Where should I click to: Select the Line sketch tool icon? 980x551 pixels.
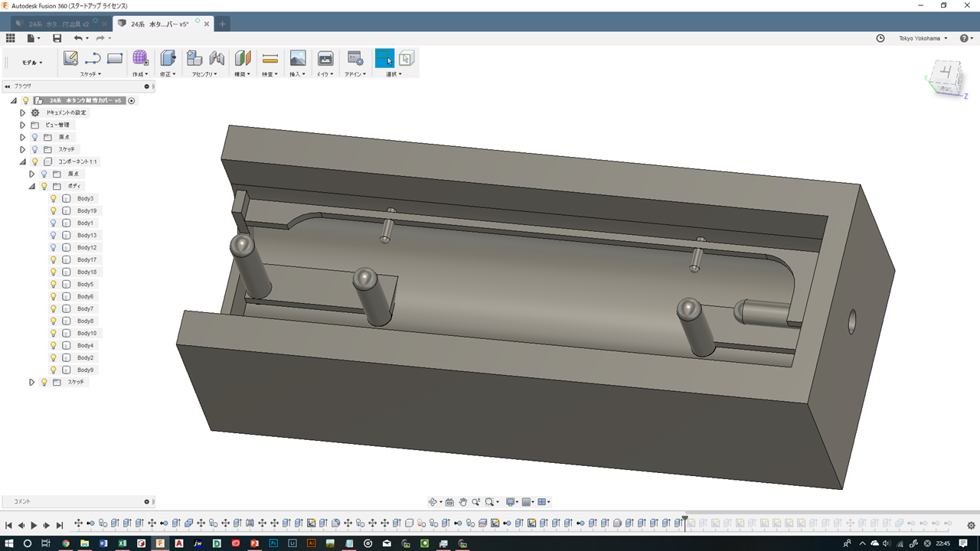93,58
